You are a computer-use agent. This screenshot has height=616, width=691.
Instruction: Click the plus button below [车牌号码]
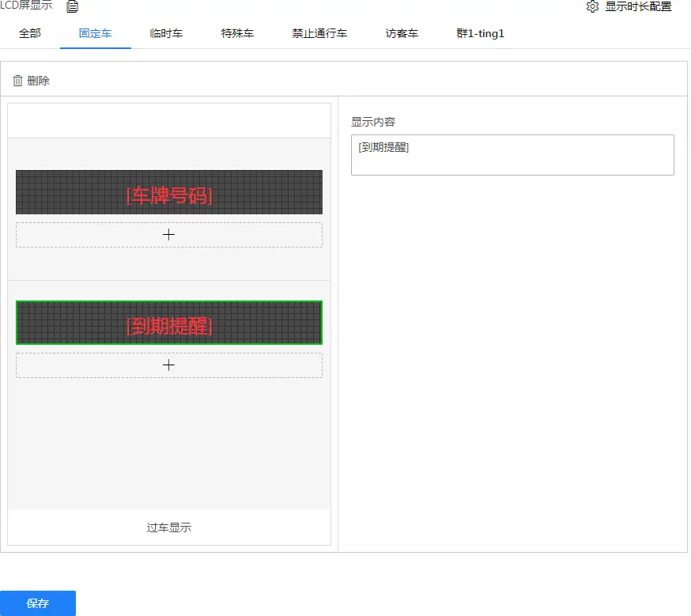[x=168, y=235]
